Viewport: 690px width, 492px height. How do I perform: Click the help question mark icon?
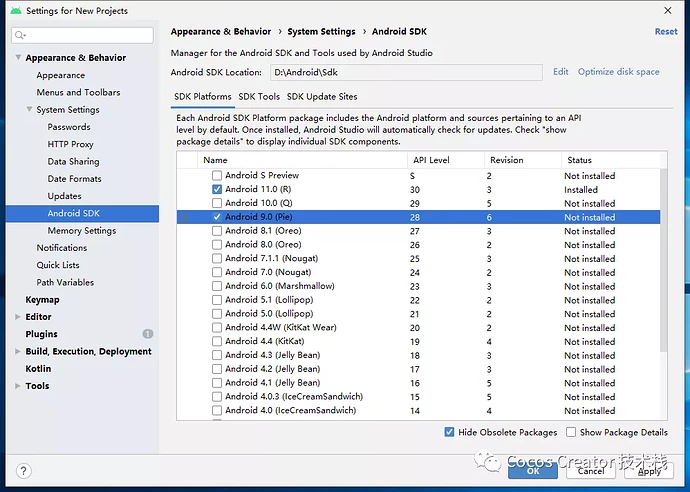click(x=23, y=471)
